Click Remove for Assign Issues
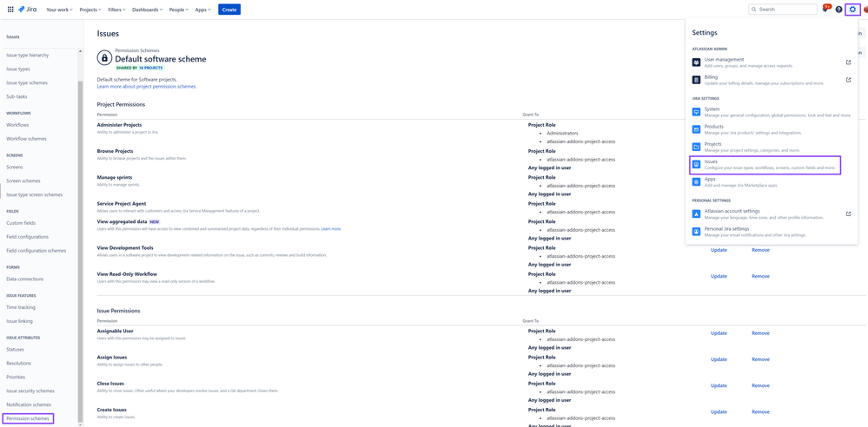This screenshot has width=868, height=427. [760, 359]
